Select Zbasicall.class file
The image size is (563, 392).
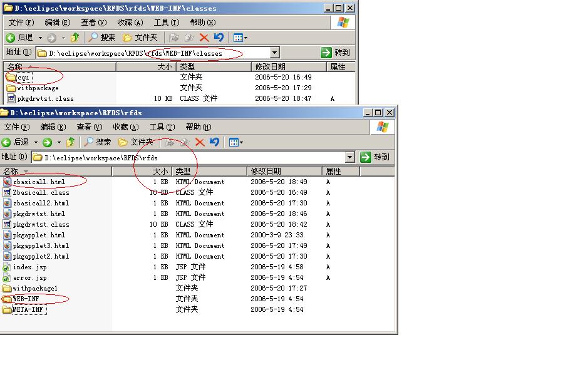[36, 192]
